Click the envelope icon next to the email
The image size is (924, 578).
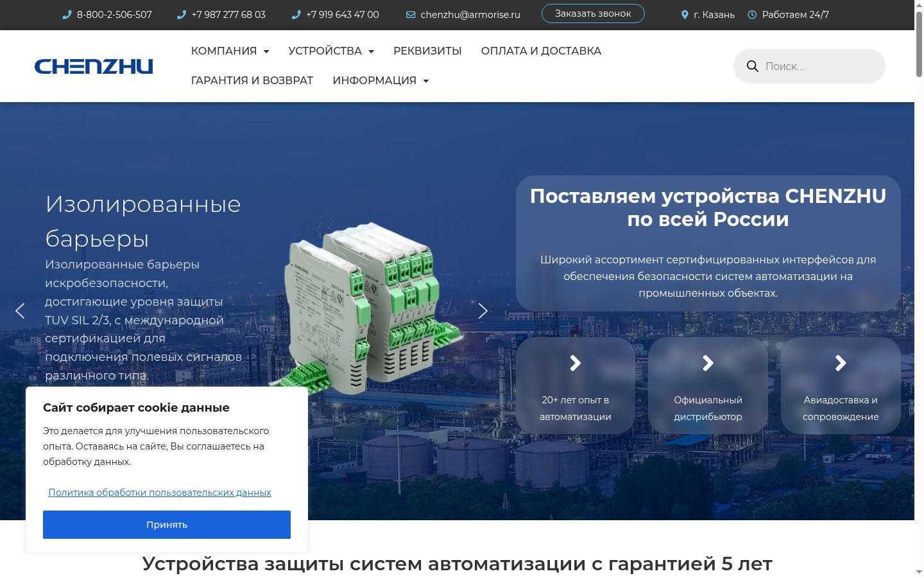[411, 15]
